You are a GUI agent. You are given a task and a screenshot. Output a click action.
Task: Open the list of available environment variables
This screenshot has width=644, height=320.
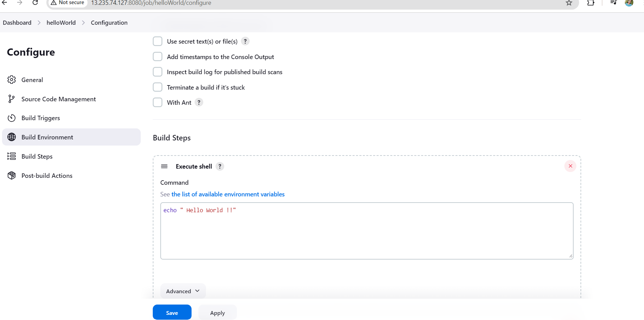click(x=228, y=194)
